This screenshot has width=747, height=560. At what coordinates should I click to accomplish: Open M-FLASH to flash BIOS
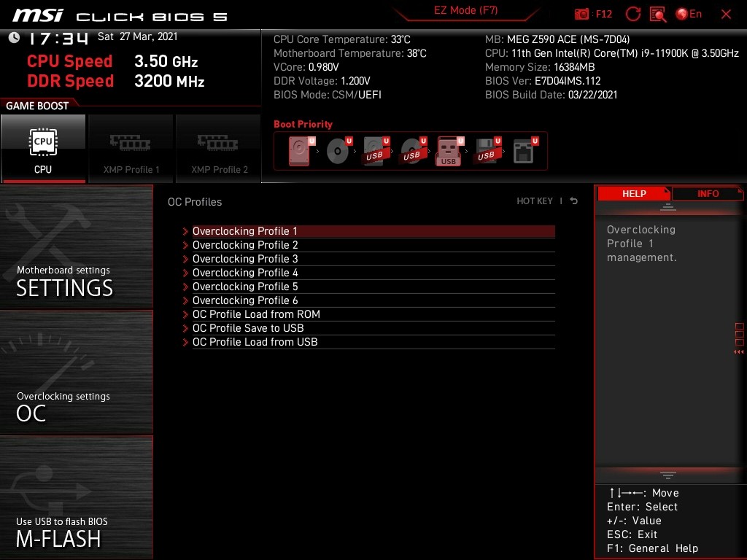point(76,497)
